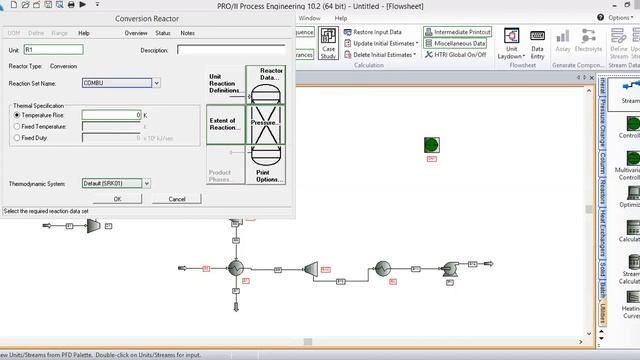Select Stream Calculator in PFD palette
Viewport: 640px width, 360px height.
(631, 269)
